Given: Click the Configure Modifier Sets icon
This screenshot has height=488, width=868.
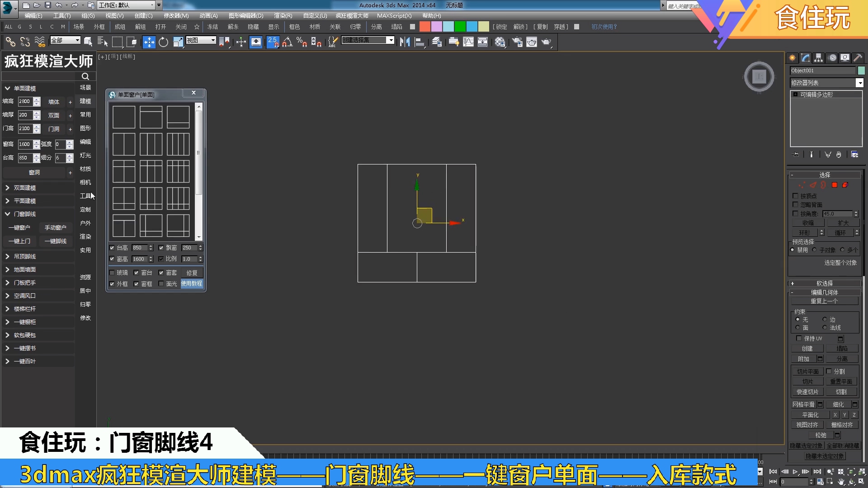Looking at the screenshot, I should (x=854, y=155).
